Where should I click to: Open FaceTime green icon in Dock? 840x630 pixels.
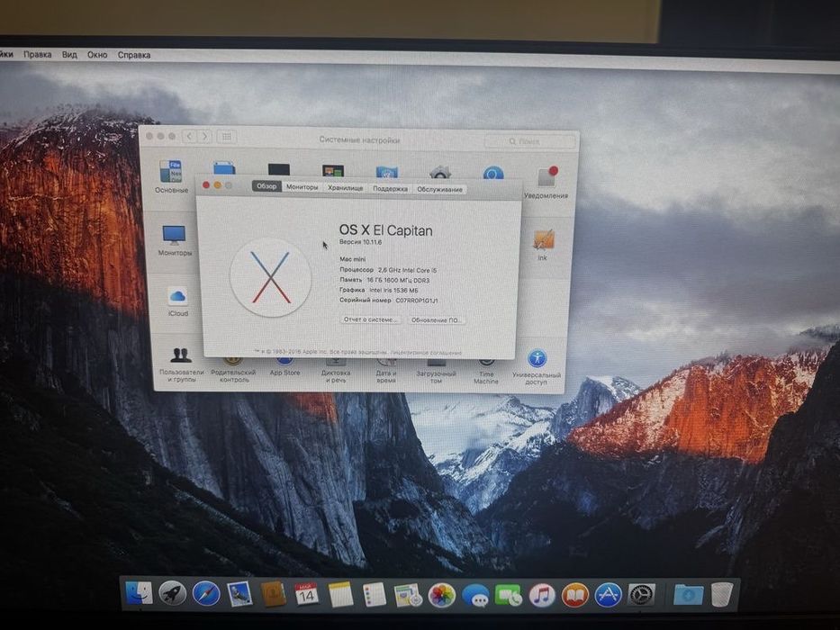tap(509, 595)
